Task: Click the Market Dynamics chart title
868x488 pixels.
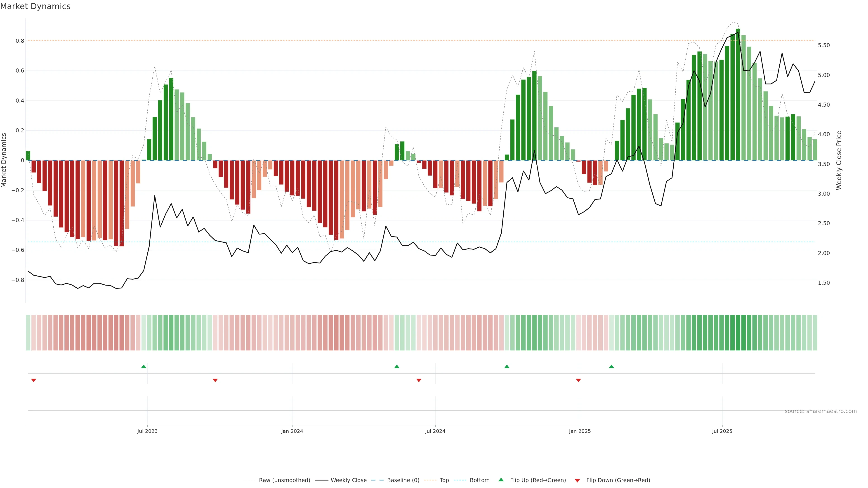Action: point(35,6)
